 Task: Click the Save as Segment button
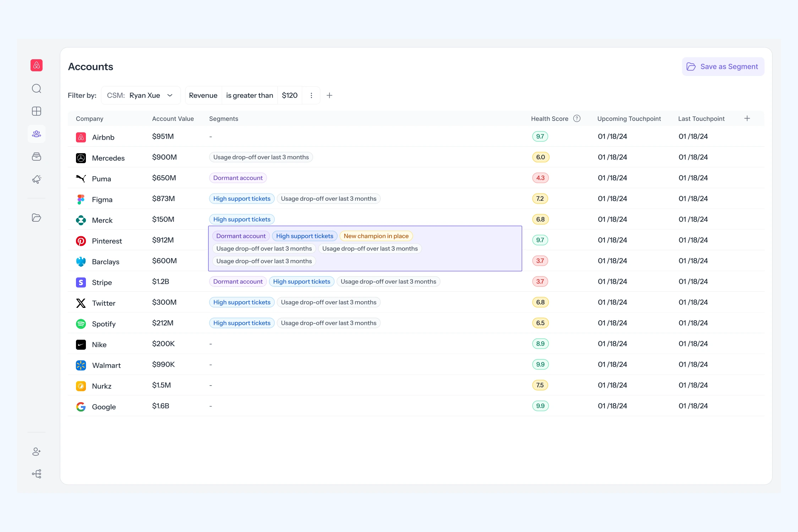click(x=723, y=67)
